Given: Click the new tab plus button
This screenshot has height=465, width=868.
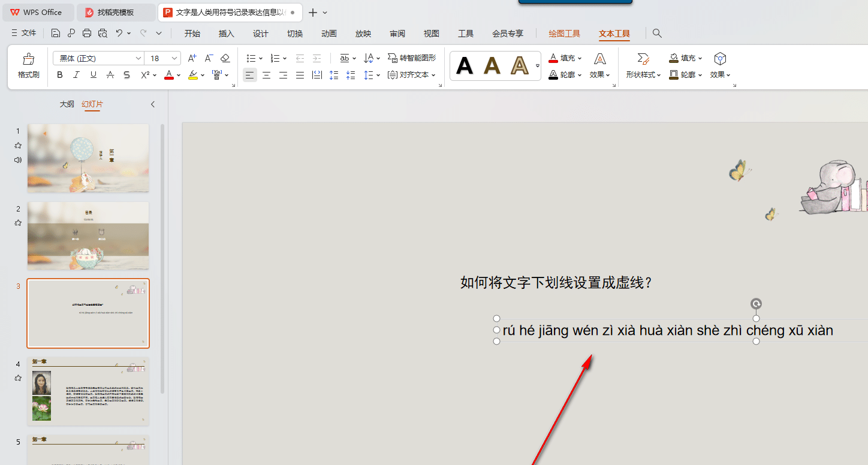Looking at the screenshot, I should pos(312,12).
